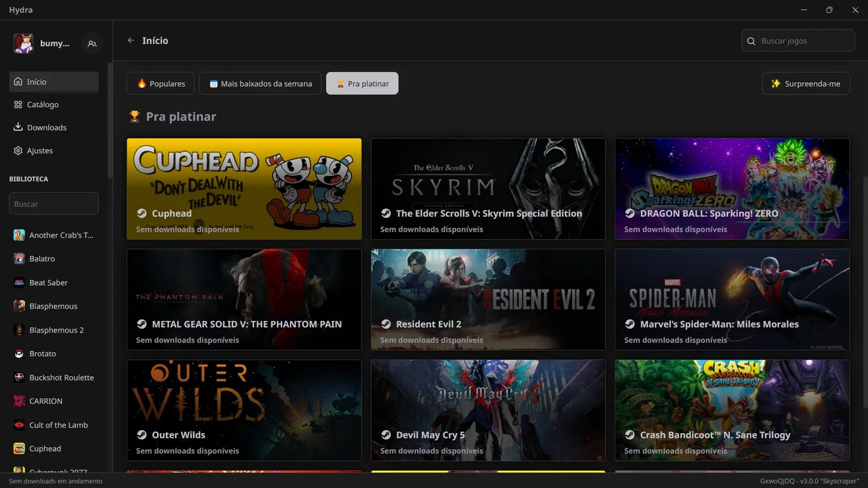The height and width of the screenshot is (488, 868).
Task: Switch to the Populares tab
Action: coord(161,84)
